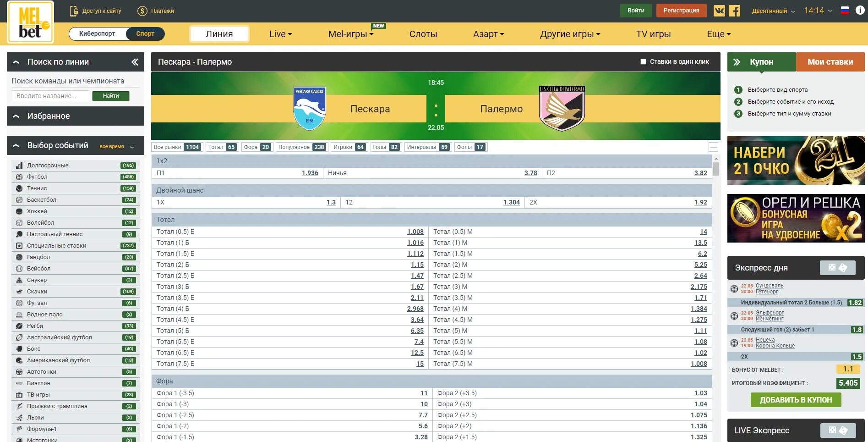The height and width of the screenshot is (442, 868).
Task: Select Handball icon in list
Action: 19,257
